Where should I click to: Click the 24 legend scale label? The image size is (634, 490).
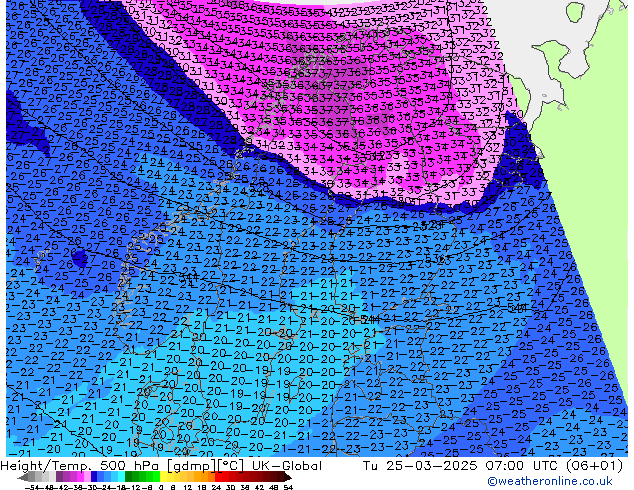tap(216, 487)
